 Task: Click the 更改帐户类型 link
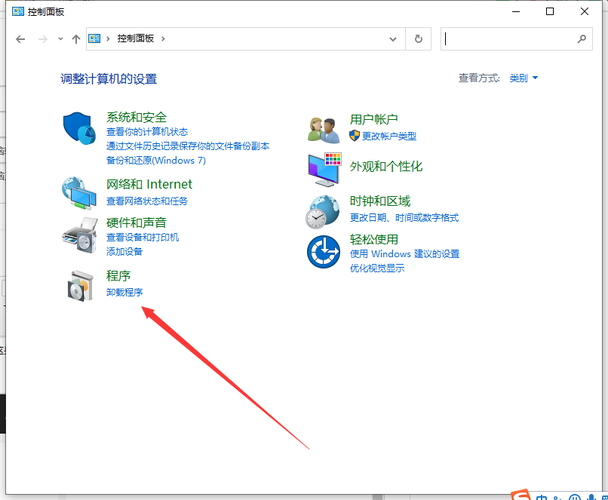pyautogui.click(x=389, y=136)
